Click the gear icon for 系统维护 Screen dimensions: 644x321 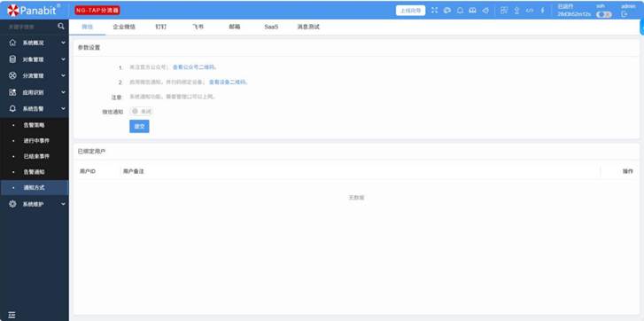point(12,204)
